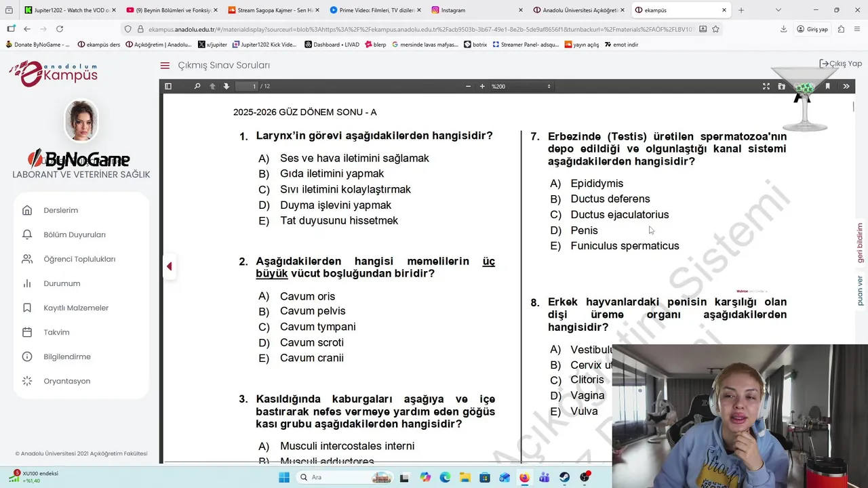Open emot indir bookmark

tap(620, 45)
